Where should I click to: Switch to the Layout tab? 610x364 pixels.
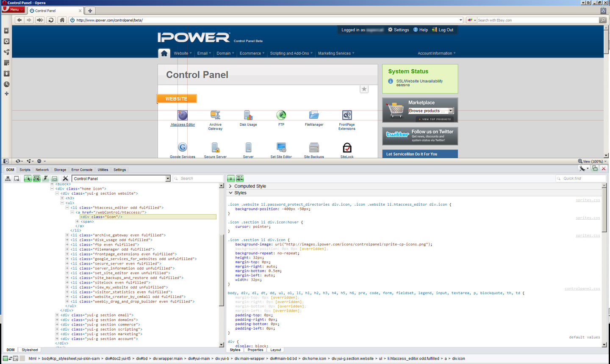click(276, 350)
